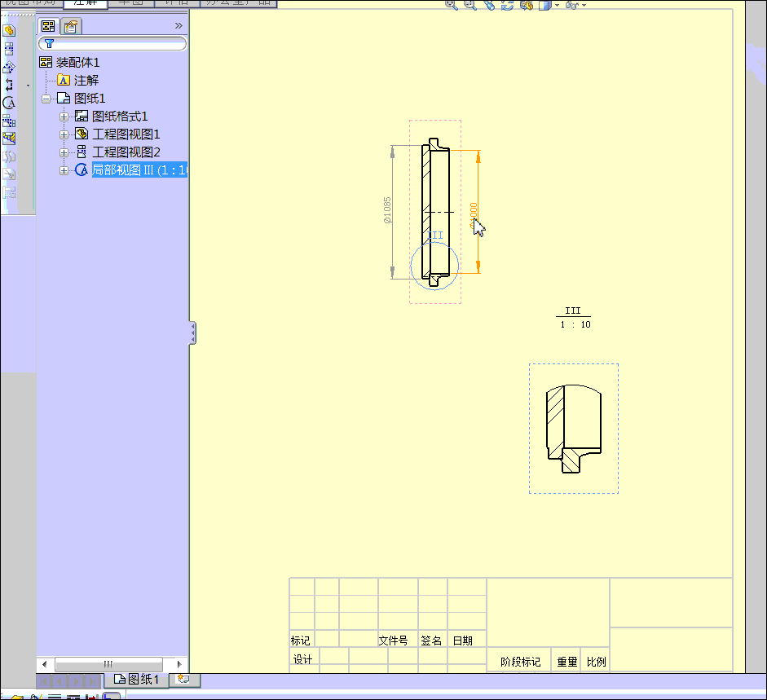Collapse the side panel via splitter handle

click(x=192, y=333)
